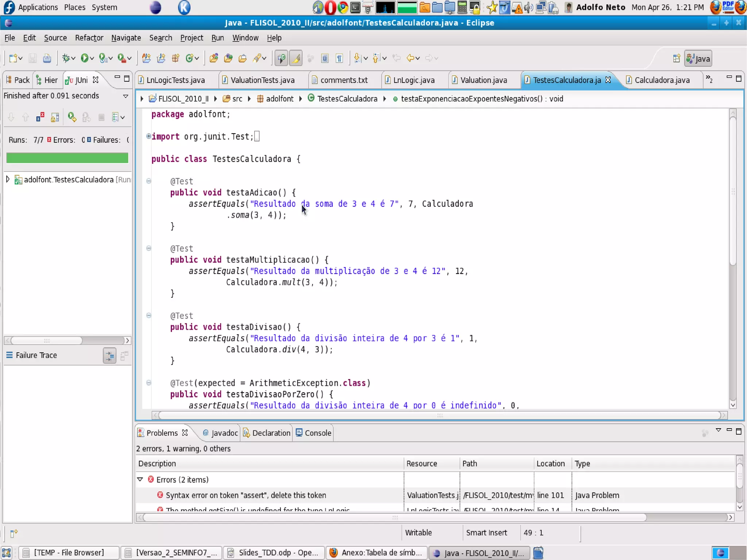
Task: Click the Java perspective button
Action: pyautogui.click(x=698, y=58)
